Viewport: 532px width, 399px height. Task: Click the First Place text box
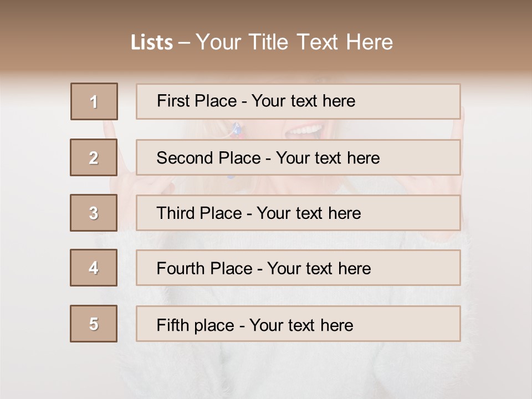[x=298, y=101]
